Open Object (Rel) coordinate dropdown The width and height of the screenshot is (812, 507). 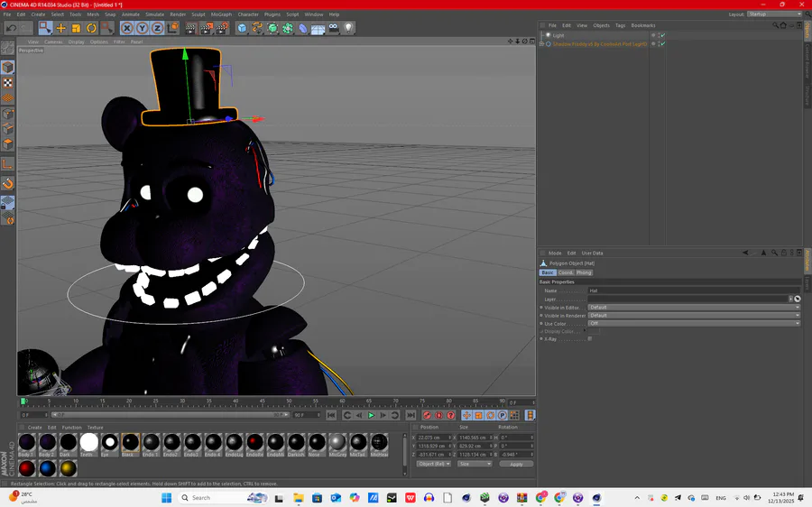(x=434, y=464)
